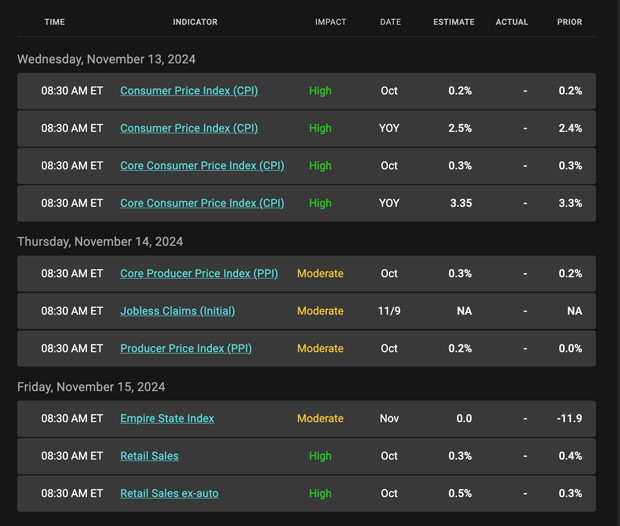Viewport: 620px width, 526px height.
Task: Open the Jobless Claims (Initial) link
Action: (178, 311)
